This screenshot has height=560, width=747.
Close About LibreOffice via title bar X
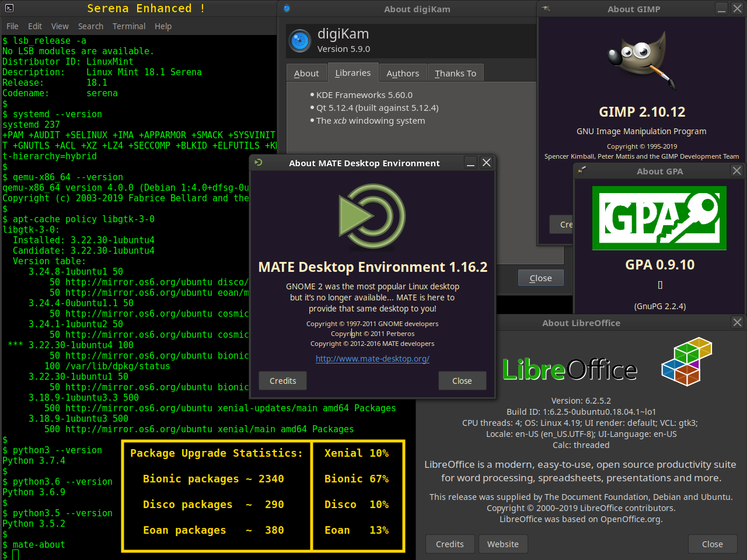[737, 322]
